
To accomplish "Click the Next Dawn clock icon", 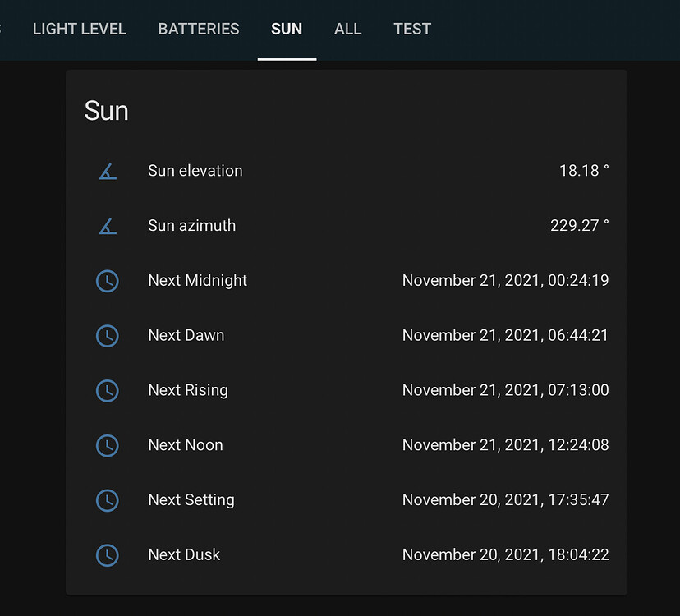I will [x=108, y=336].
